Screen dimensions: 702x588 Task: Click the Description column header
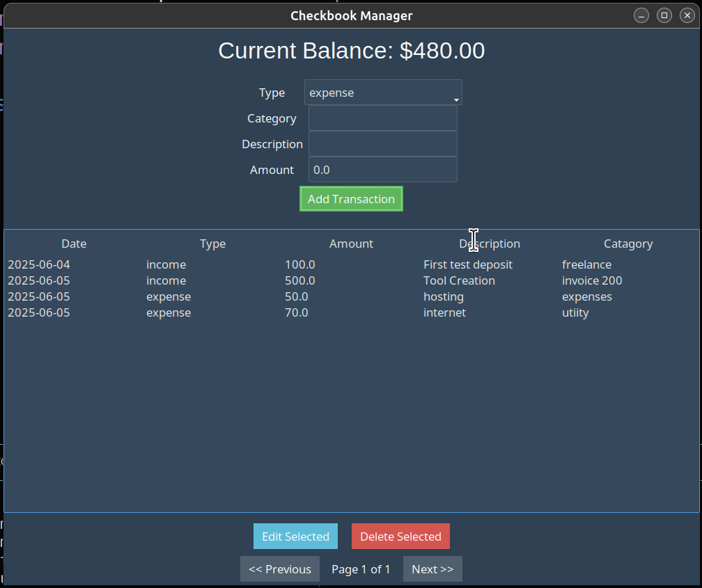click(490, 244)
